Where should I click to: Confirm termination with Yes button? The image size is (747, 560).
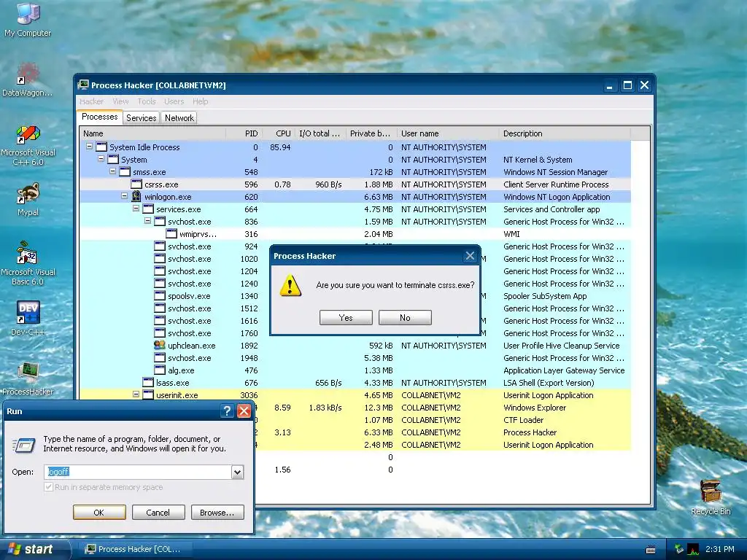click(x=346, y=318)
